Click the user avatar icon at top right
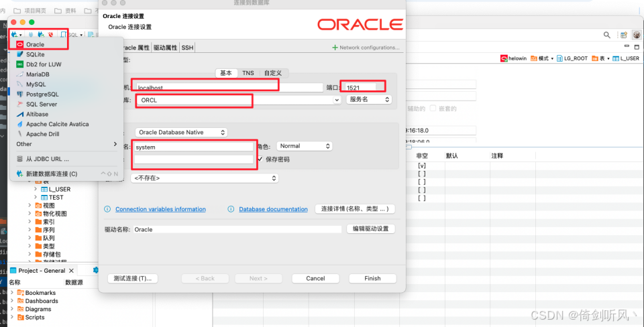This screenshot has height=327, width=644. 637,35
